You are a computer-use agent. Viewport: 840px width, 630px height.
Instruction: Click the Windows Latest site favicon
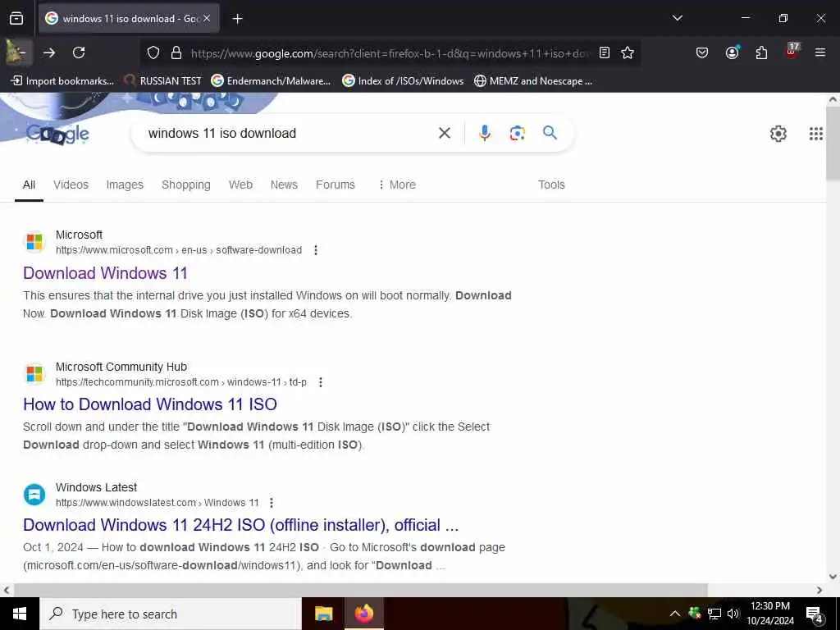34,494
